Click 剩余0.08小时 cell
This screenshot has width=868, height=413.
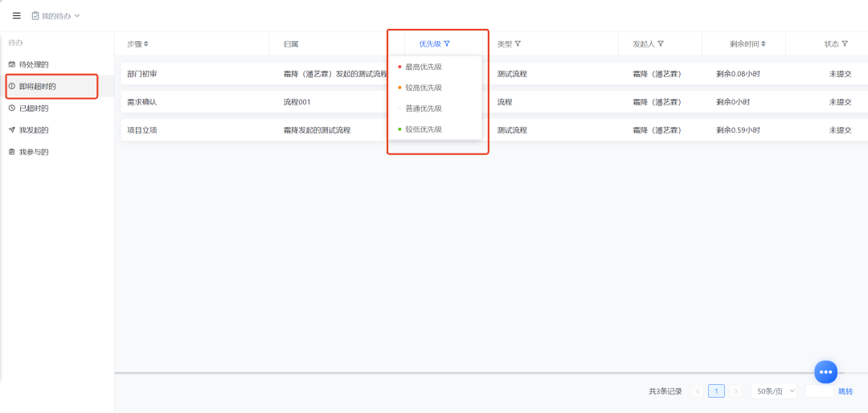point(738,74)
